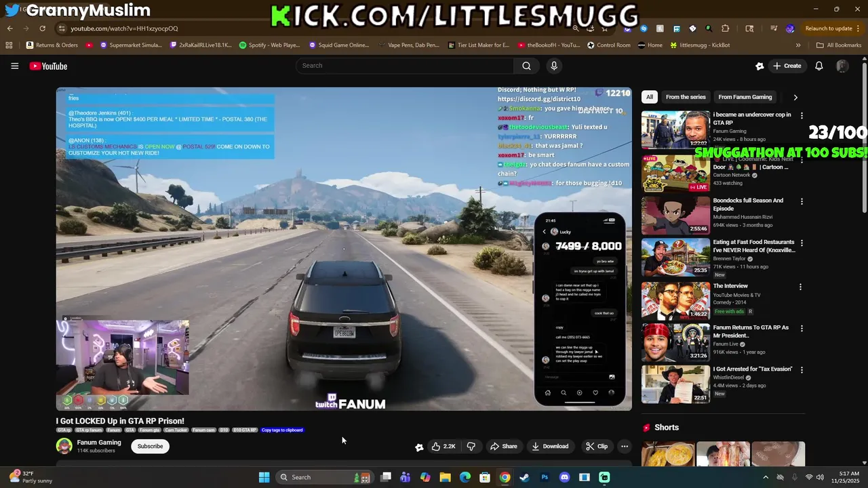
Task: Open options for Boondocks full Season video
Action: coord(802,202)
